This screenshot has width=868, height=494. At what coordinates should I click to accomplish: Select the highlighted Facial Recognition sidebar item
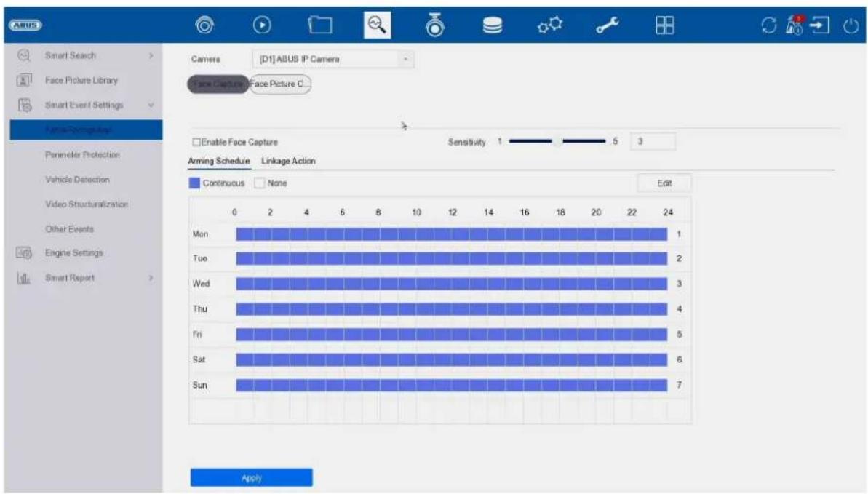point(87,130)
